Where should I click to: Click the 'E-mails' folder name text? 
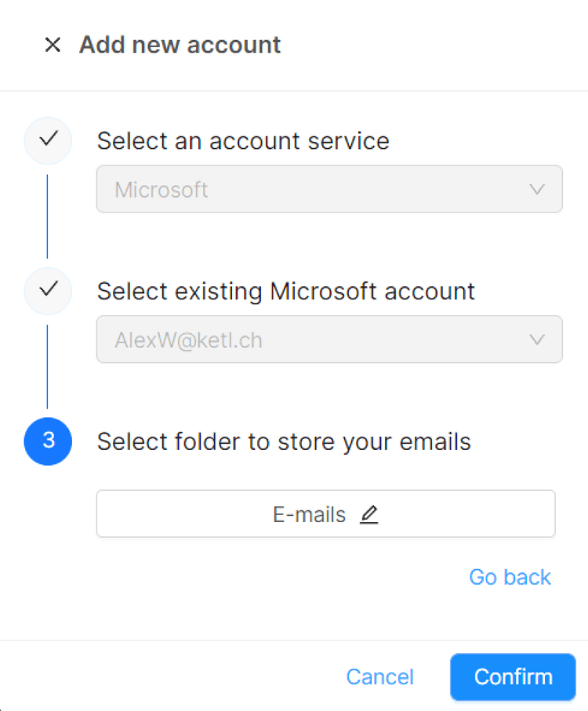pos(309,514)
